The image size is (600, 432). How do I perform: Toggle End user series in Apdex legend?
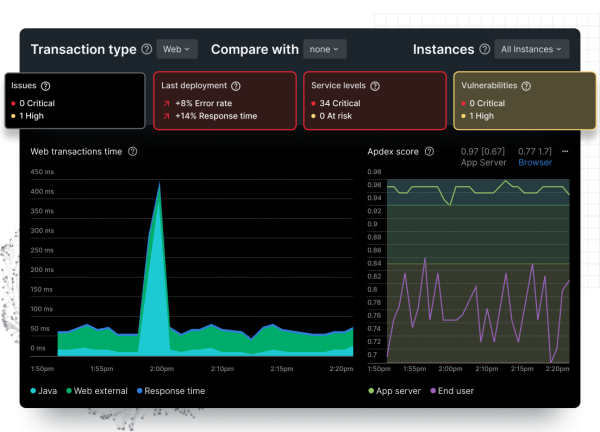[455, 391]
